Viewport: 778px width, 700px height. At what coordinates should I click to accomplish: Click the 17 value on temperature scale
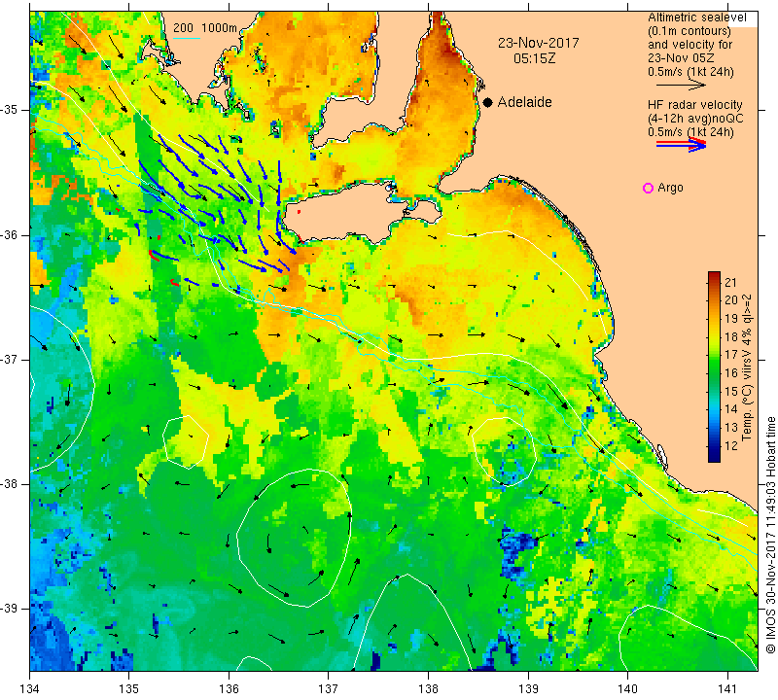coord(731,355)
